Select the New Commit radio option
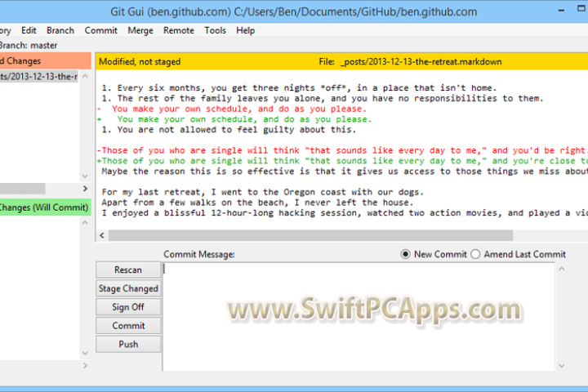 (x=405, y=254)
